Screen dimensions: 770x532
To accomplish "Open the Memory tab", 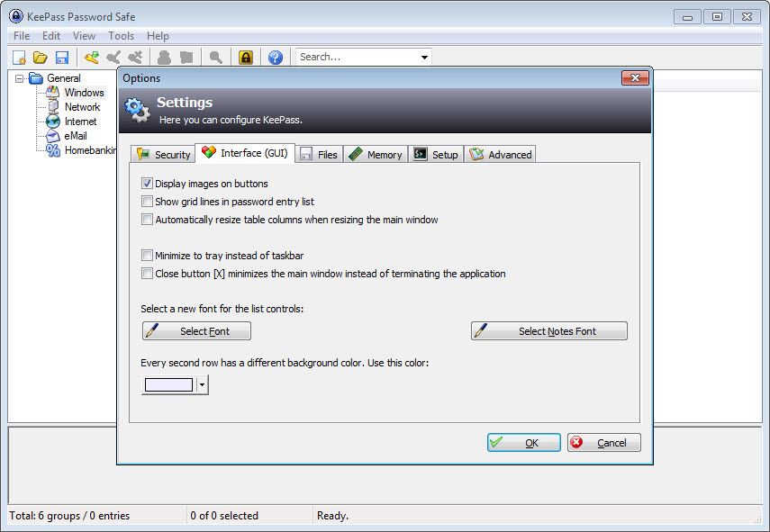I will [376, 155].
